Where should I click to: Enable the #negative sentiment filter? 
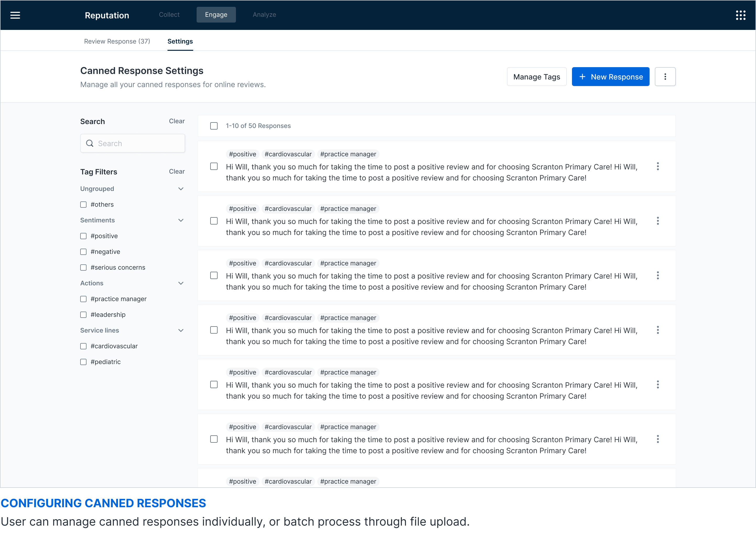83,252
